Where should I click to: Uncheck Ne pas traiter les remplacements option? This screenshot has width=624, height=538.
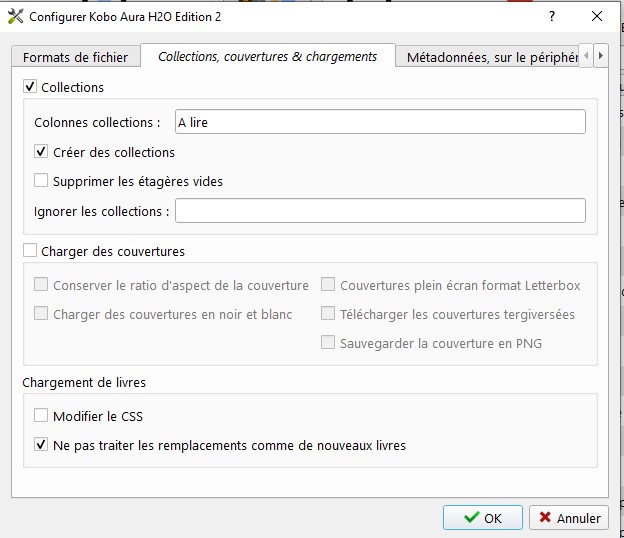point(41,444)
